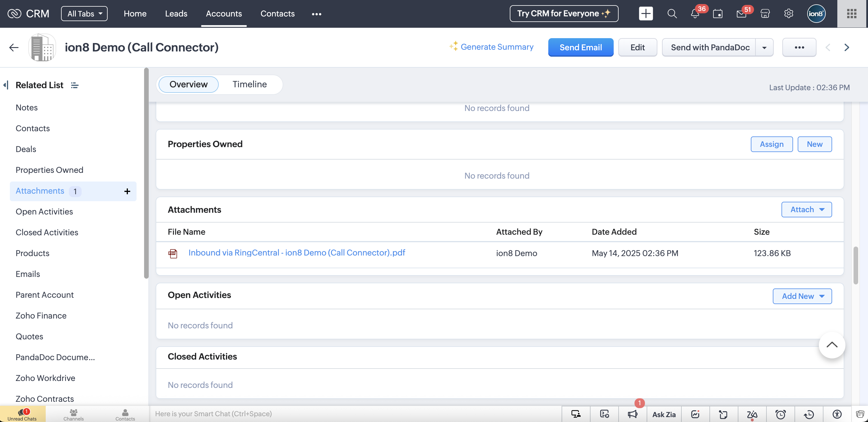Open the Accounts tab
868x422 pixels.
tap(224, 14)
